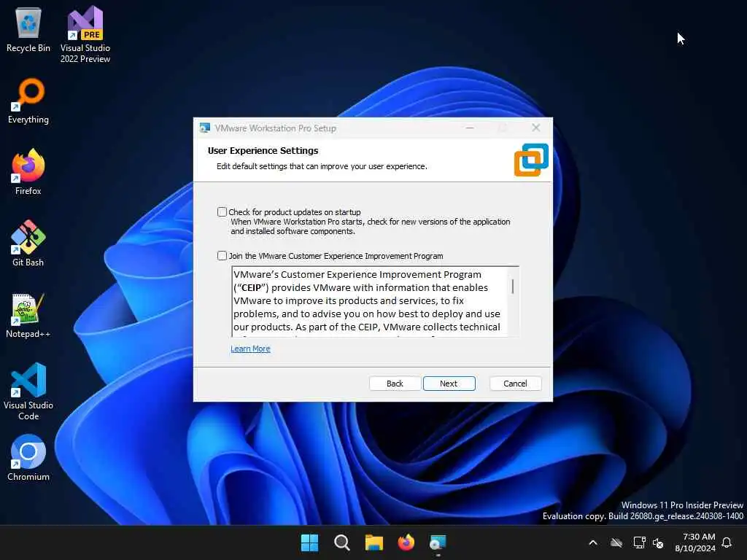Open the Recycle Bin desktop icon
This screenshot has height=560, width=747.
click(x=28, y=30)
